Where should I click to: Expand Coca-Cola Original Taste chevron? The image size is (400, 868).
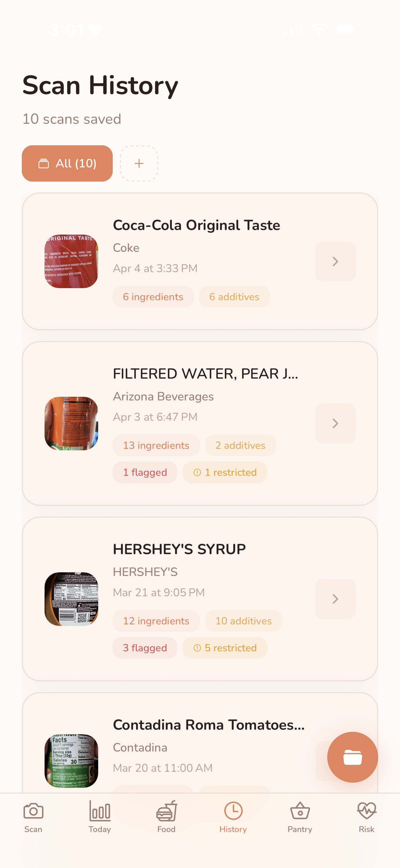tap(335, 261)
